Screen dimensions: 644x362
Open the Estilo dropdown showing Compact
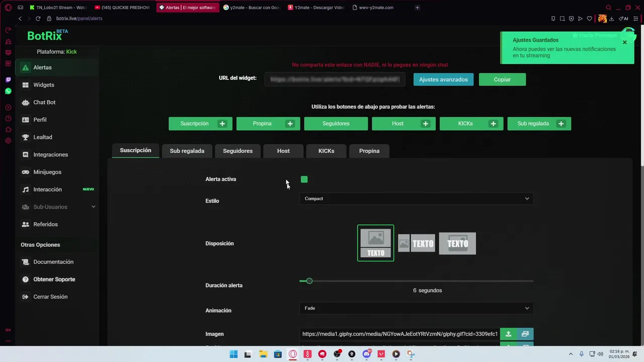click(417, 199)
